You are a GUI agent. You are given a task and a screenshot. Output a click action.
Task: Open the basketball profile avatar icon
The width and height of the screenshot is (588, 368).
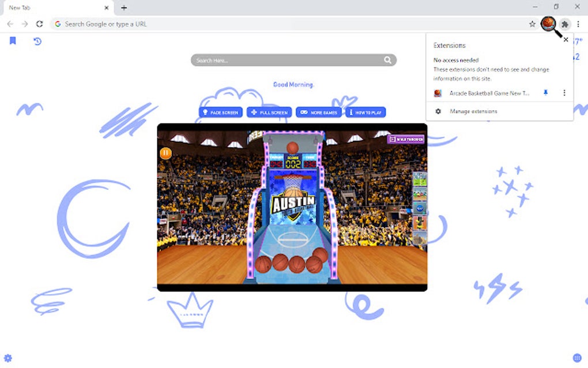(x=548, y=24)
